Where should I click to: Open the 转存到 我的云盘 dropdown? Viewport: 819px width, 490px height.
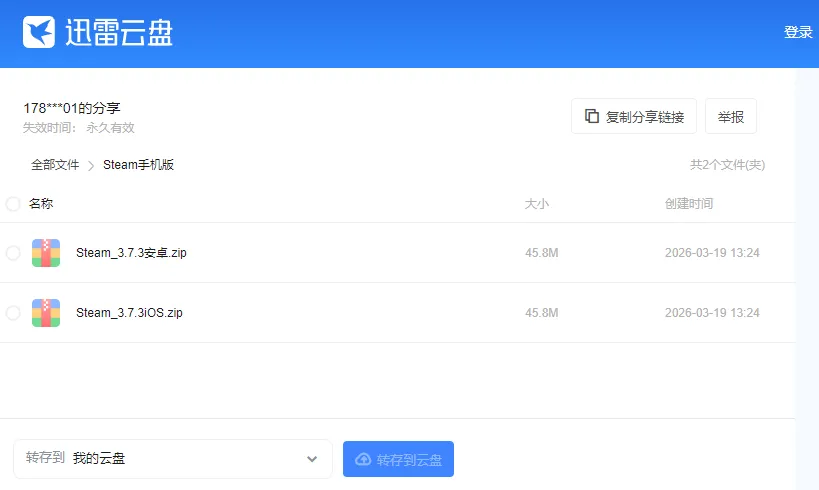tap(173, 459)
